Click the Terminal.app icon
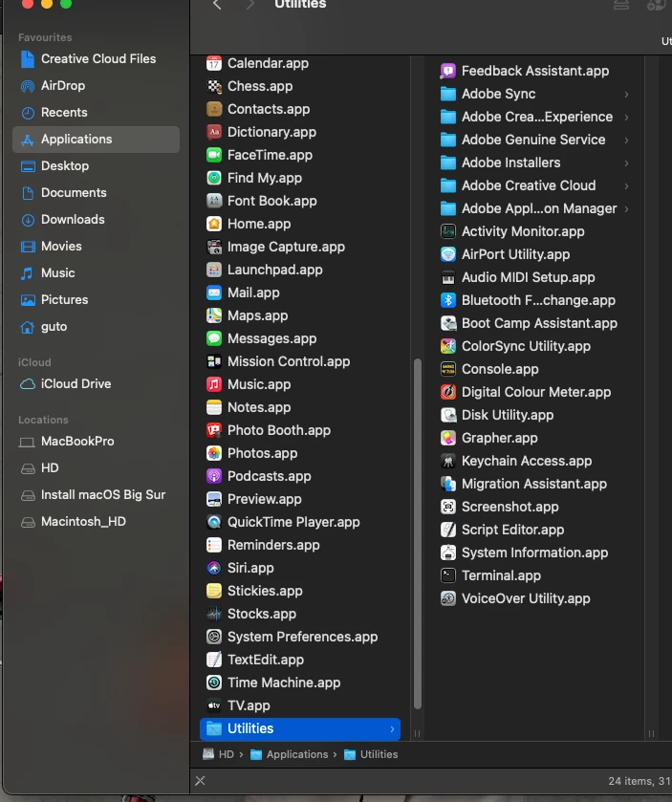This screenshot has height=802, width=672. click(448, 575)
